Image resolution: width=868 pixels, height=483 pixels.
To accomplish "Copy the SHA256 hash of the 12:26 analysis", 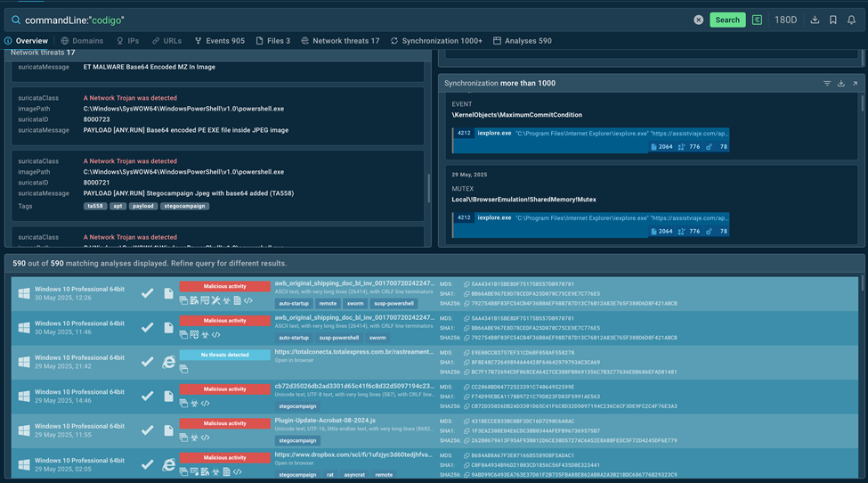I will coord(466,304).
